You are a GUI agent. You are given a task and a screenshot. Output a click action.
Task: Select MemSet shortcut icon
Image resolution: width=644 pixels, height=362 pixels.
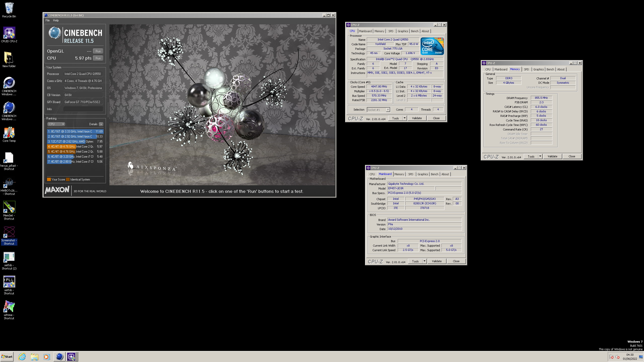point(9,211)
